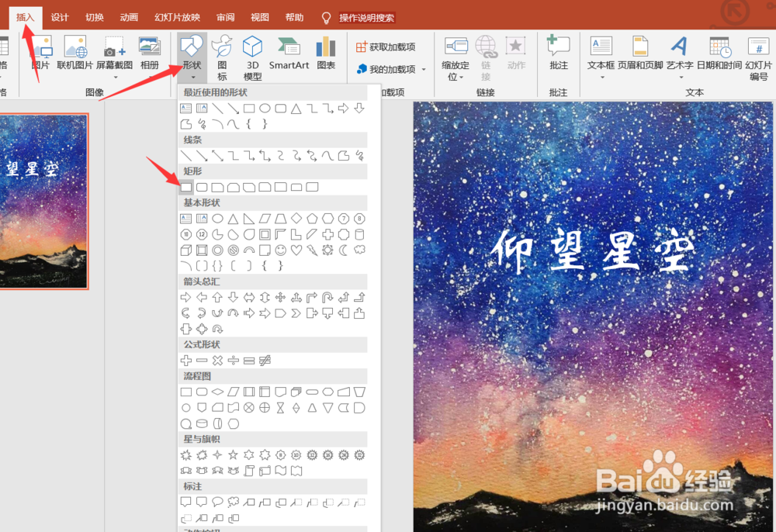Click 日期和时间 date and time
Image resolution: width=776 pixels, height=532 pixels.
(719, 53)
